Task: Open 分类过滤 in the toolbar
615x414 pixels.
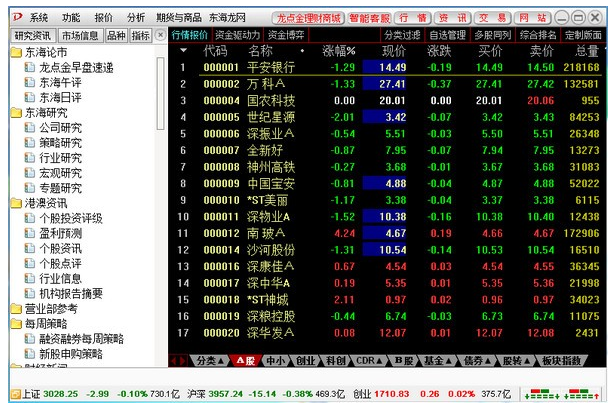Action: click(x=402, y=35)
